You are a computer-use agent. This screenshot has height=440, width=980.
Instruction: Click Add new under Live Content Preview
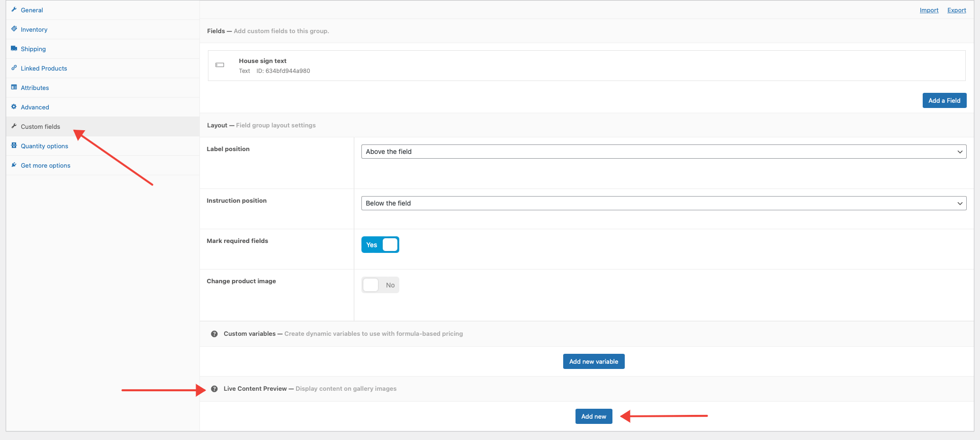coord(593,416)
